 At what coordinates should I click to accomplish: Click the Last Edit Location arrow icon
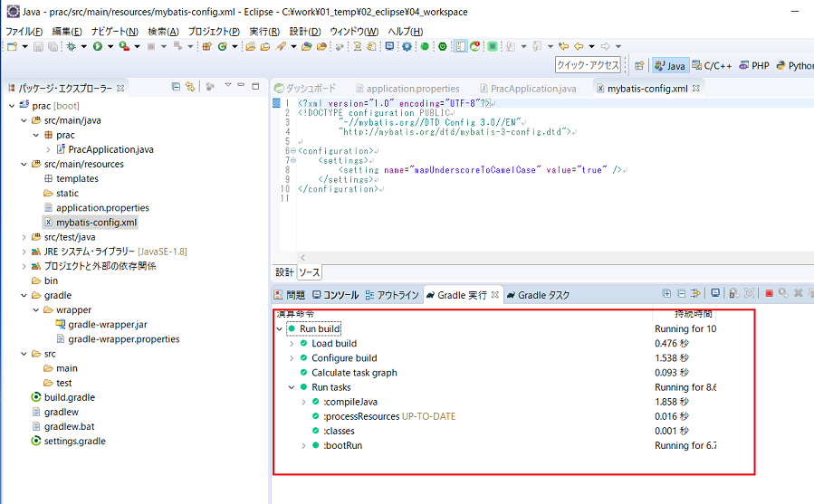pos(564,46)
